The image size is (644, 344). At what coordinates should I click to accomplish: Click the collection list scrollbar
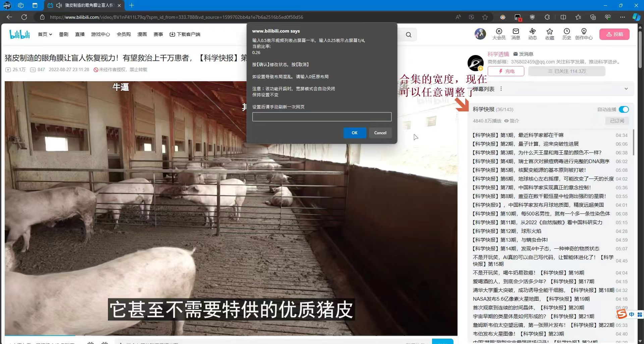click(x=633, y=142)
